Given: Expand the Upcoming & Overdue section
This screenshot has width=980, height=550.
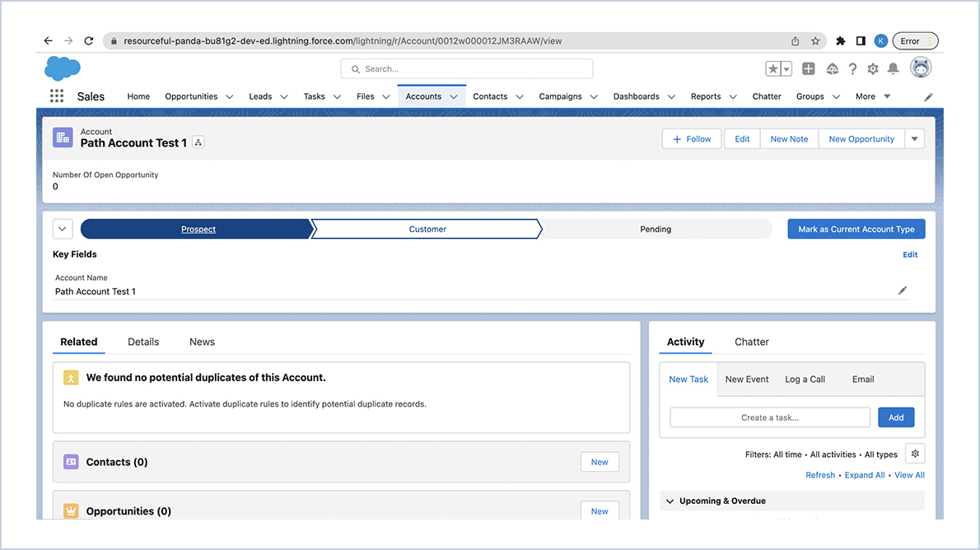Looking at the screenshot, I should pos(670,501).
